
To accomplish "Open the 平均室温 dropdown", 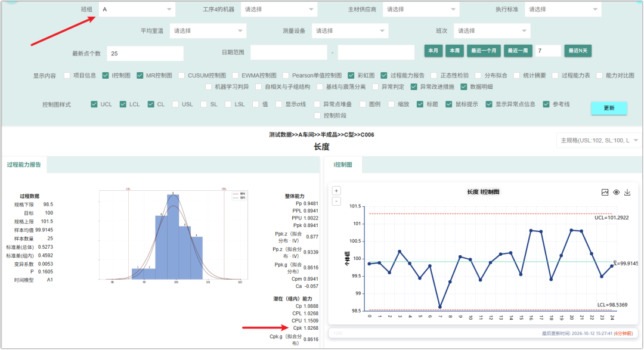I will tap(208, 31).
